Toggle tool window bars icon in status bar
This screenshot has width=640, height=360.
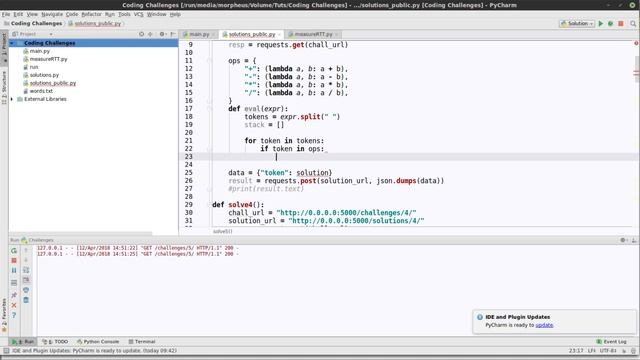pos(6,351)
